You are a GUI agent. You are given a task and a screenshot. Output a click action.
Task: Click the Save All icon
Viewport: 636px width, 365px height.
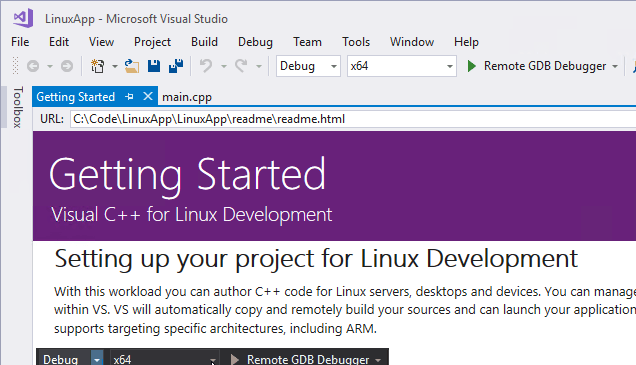click(176, 66)
